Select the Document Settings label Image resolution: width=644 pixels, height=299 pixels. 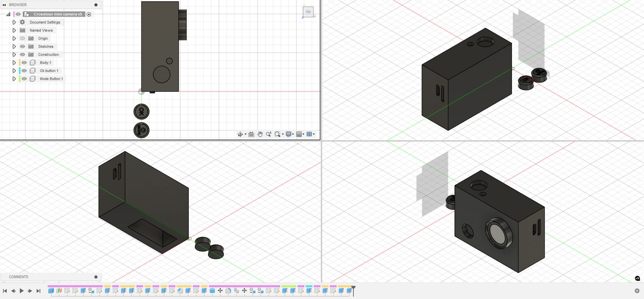pos(45,22)
